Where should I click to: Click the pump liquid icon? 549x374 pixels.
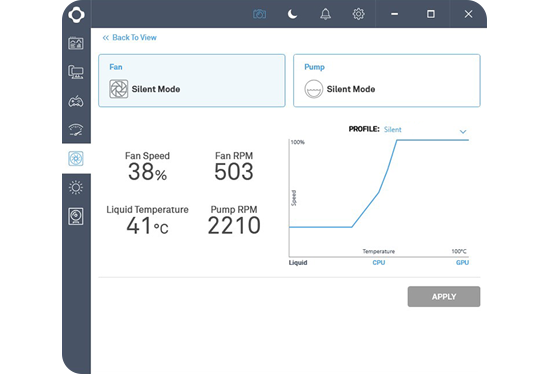tap(314, 89)
